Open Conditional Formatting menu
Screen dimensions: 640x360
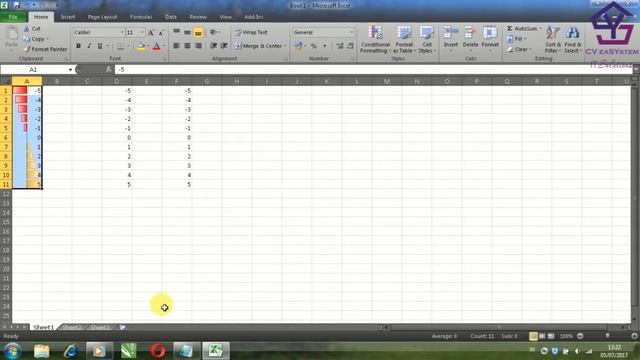pos(375,39)
